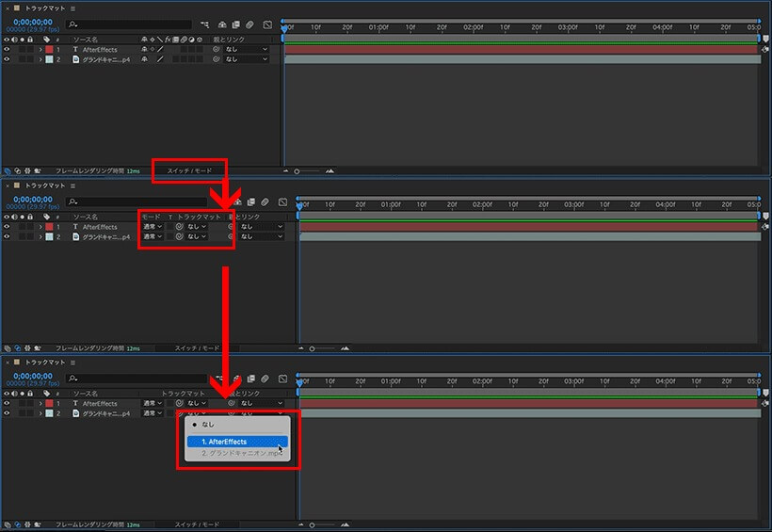
Task: Expand グランドキャニ layer properties in bottom panel
Action: (40, 412)
